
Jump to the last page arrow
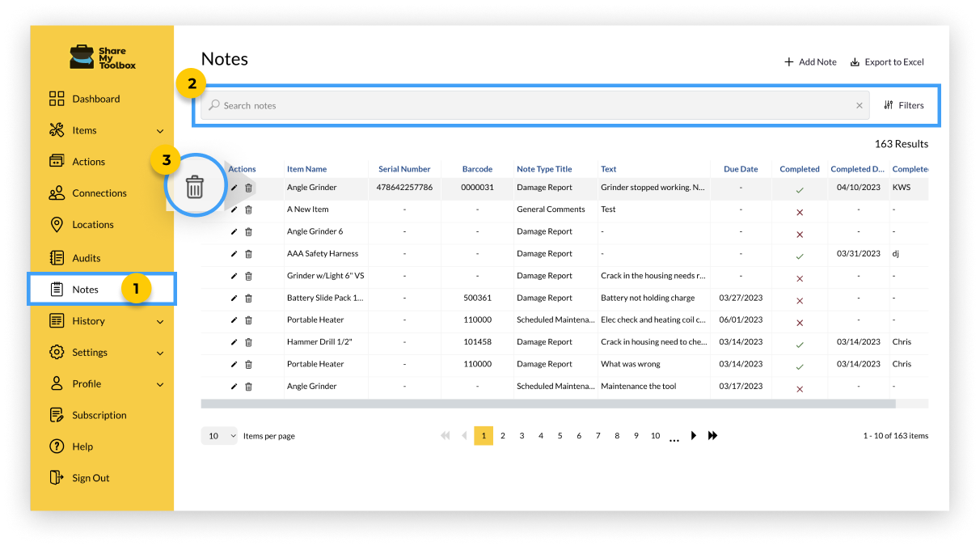pyautogui.click(x=712, y=436)
